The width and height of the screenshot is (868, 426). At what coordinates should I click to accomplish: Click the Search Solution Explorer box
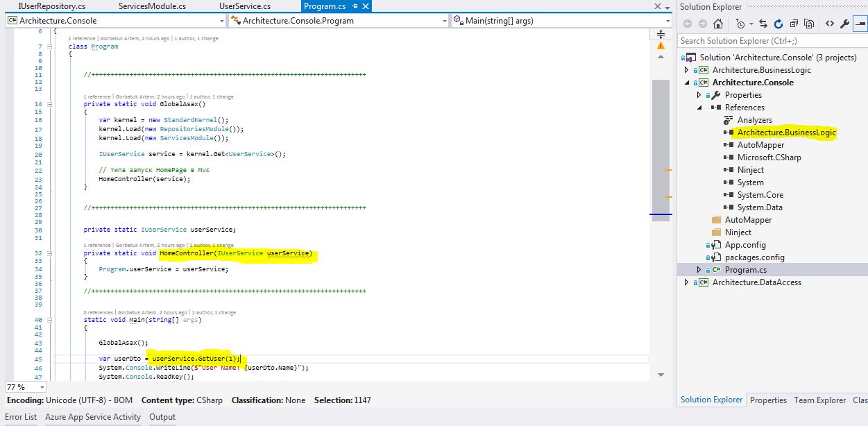pyautogui.click(x=772, y=41)
